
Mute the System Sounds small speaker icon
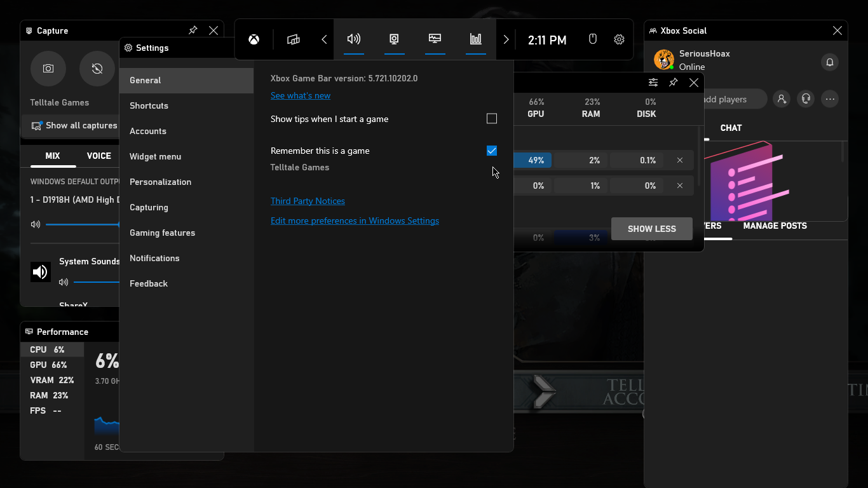tap(64, 281)
